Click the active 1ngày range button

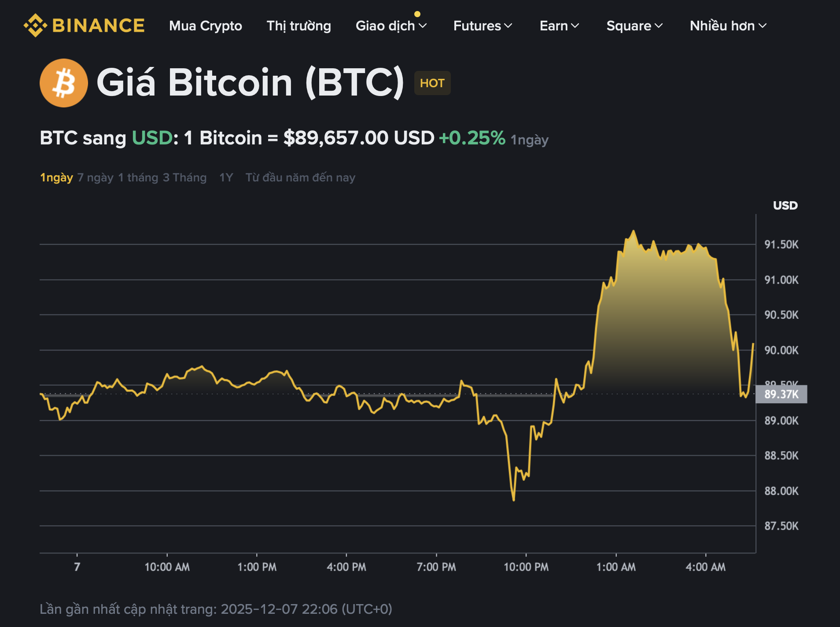pos(56,177)
